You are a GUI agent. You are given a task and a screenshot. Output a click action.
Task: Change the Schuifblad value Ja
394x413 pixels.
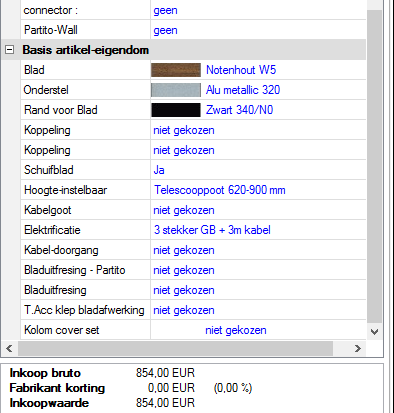click(x=159, y=170)
